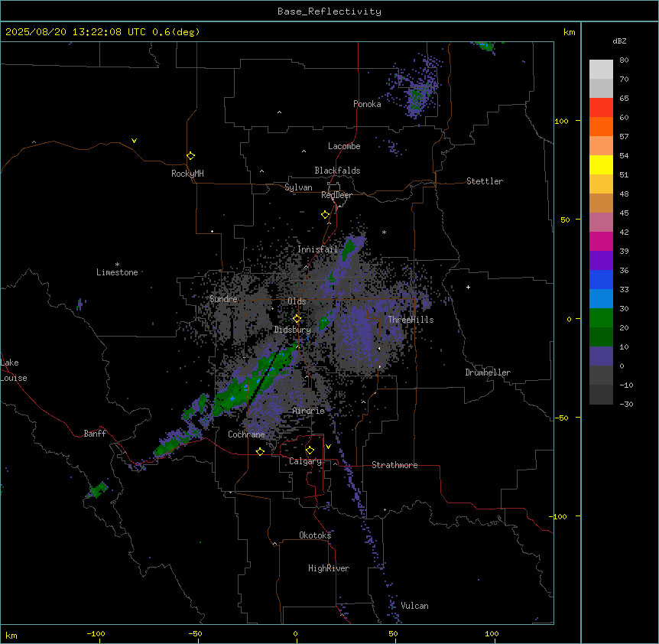Click the HighRiver label

pos(329,568)
